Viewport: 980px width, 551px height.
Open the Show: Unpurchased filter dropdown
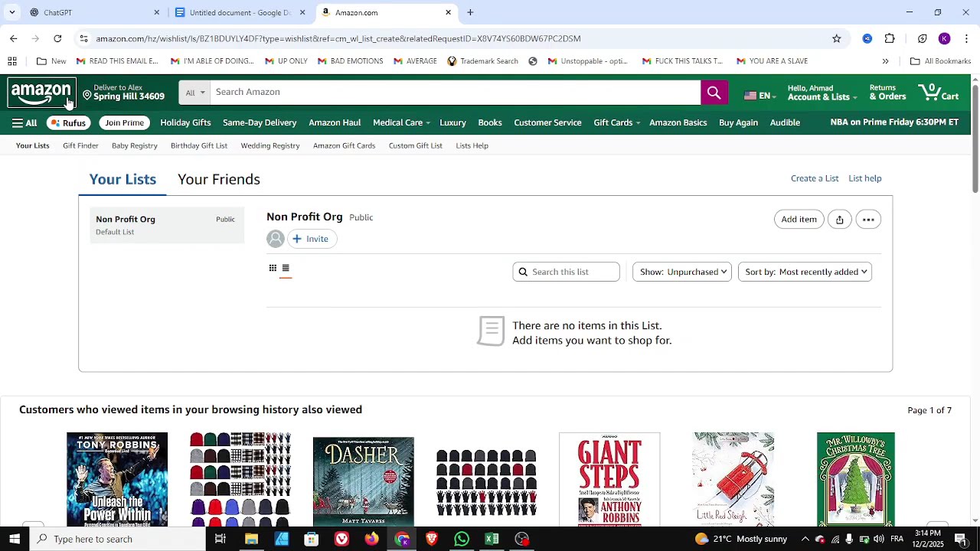pos(681,272)
